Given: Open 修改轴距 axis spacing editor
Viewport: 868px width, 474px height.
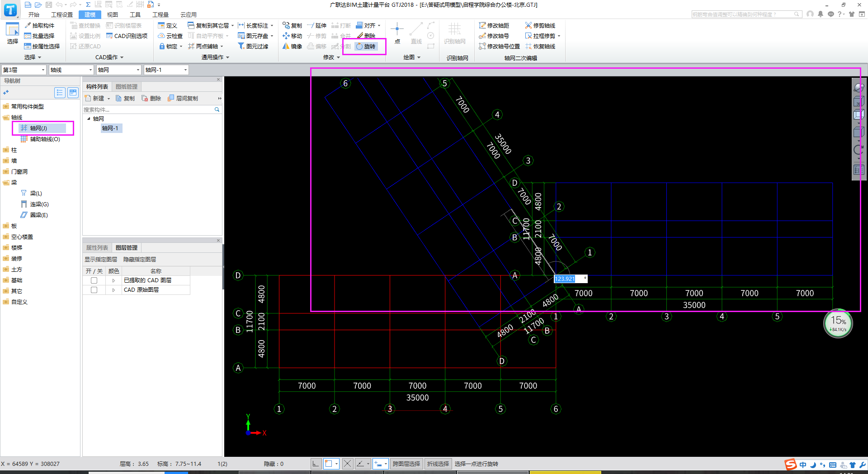Looking at the screenshot, I should [494, 25].
